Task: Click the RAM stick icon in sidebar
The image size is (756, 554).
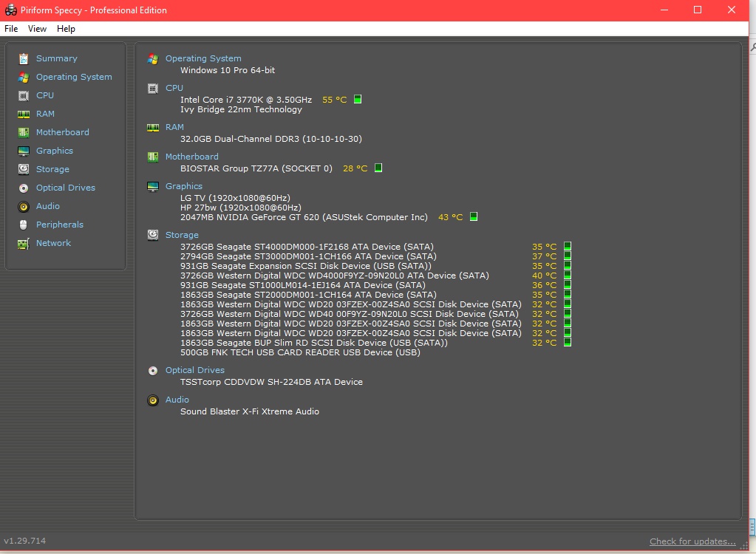Action: (x=23, y=114)
